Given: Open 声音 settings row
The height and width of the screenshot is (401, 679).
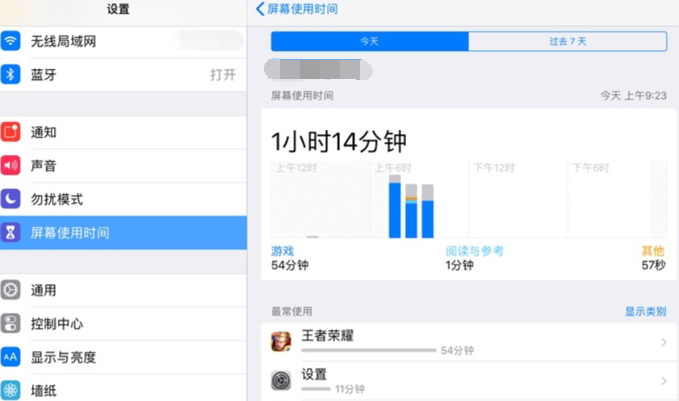Looking at the screenshot, I should coord(123,165).
